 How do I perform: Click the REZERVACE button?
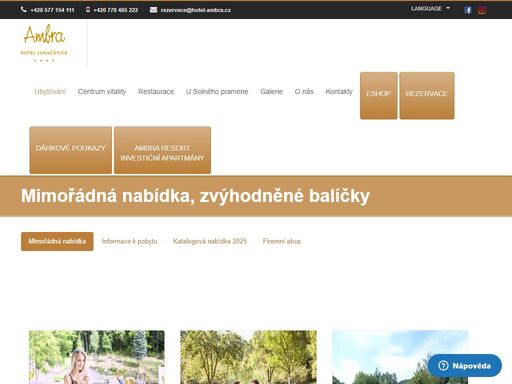pos(427,95)
